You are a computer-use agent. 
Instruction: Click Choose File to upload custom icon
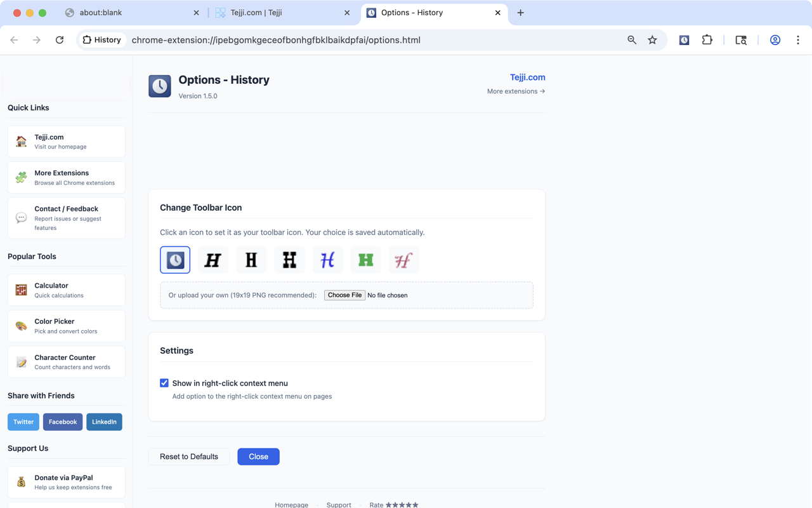[344, 295]
